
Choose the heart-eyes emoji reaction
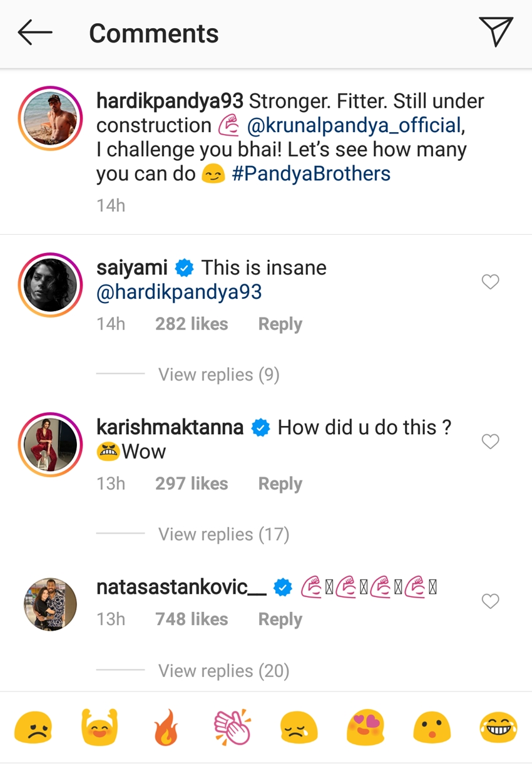365,730
